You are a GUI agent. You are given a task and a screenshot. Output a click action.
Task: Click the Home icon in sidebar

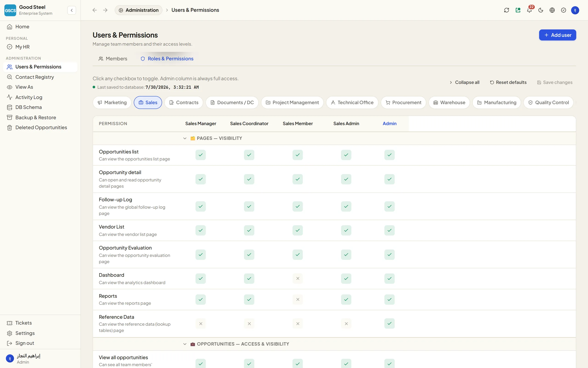pyautogui.click(x=9, y=27)
